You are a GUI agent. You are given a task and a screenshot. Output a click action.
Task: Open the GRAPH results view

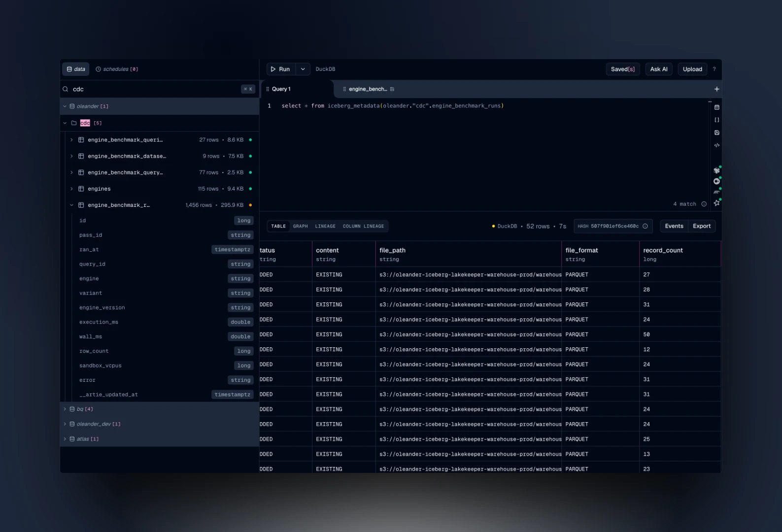pos(301,227)
